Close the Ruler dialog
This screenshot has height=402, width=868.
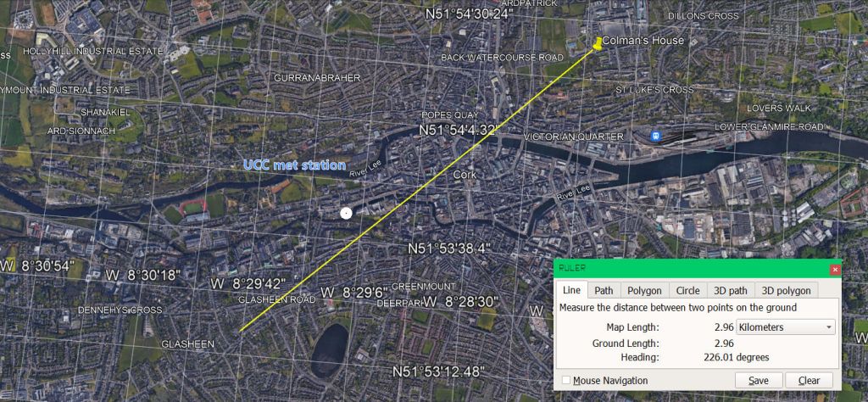click(834, 269)
